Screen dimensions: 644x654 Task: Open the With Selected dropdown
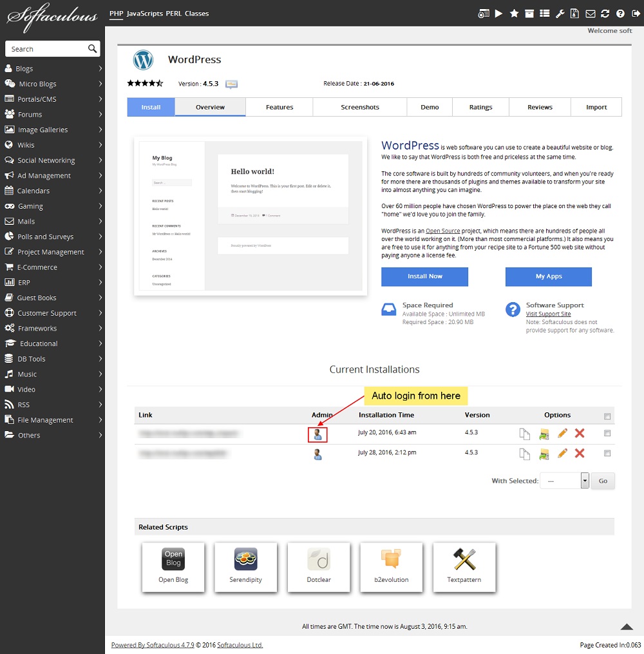click(564, 481)
